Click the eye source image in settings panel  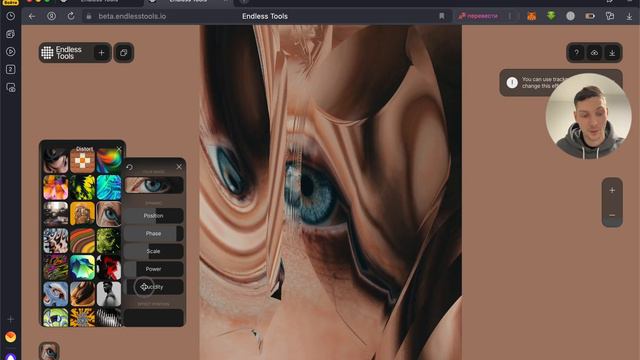(154, 185)
